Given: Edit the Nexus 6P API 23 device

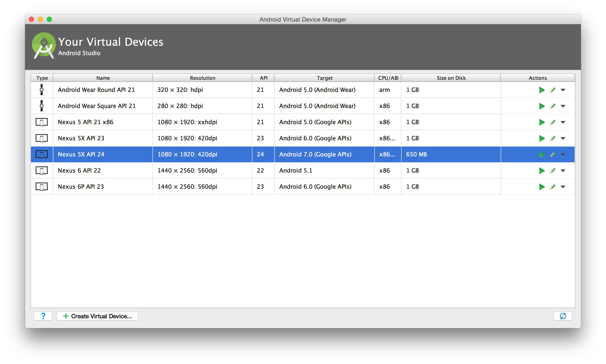Looking at the screenshot, I should [x=552, y=187].
